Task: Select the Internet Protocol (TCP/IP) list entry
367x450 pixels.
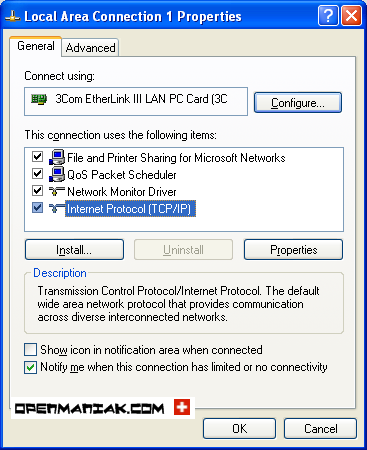Action: click(x=130, y=209)
